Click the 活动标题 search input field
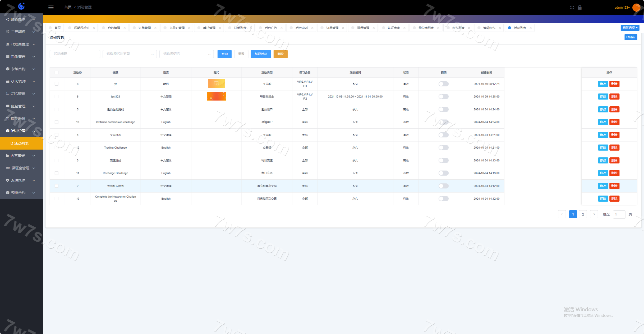644x334 pixels. [x=75, y=54]
